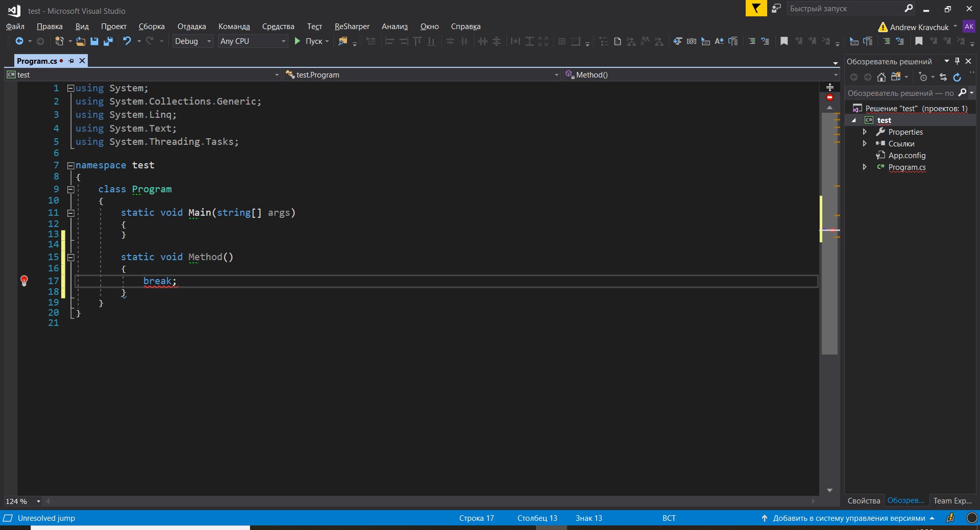The image size is (980, 530).
Task: Click the Home icon in Solution Explorer
Action: pos(881,77)
